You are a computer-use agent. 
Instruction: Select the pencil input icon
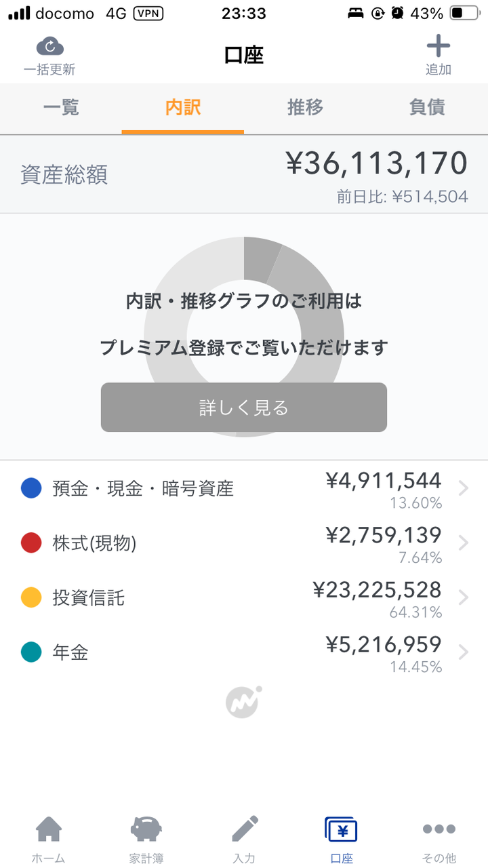[x=244, y=829]
